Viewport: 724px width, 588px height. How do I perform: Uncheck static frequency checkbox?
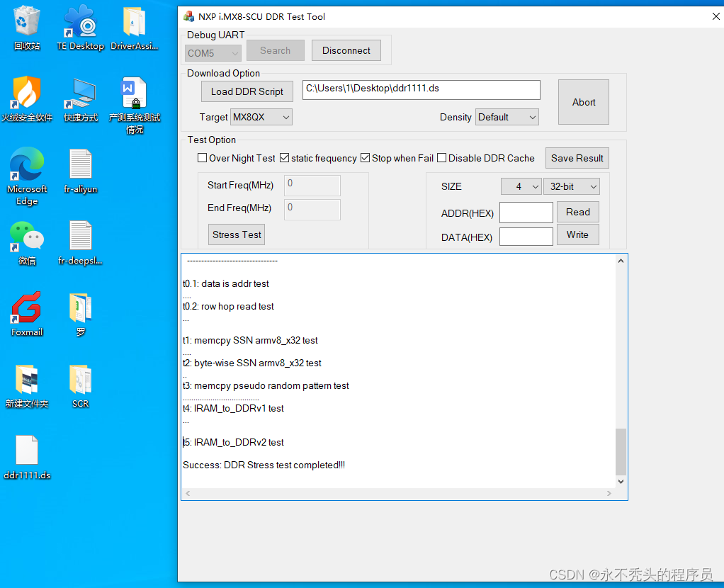point(285,158)
